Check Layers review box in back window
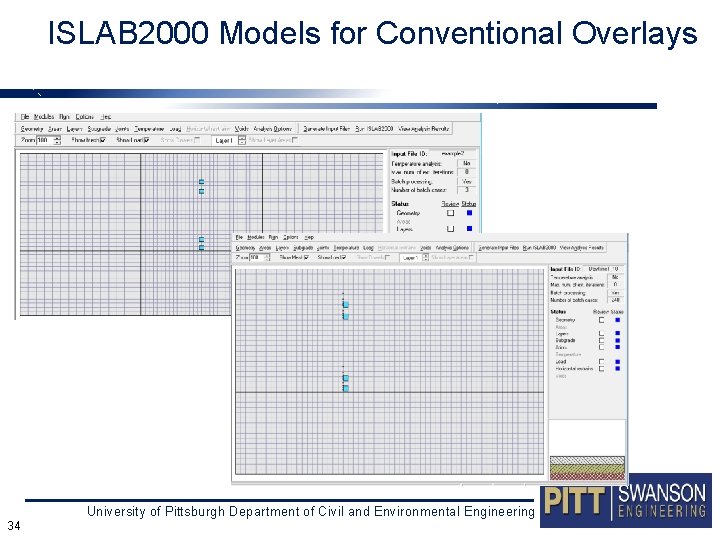The image size is (720, 540). (450, 229)
